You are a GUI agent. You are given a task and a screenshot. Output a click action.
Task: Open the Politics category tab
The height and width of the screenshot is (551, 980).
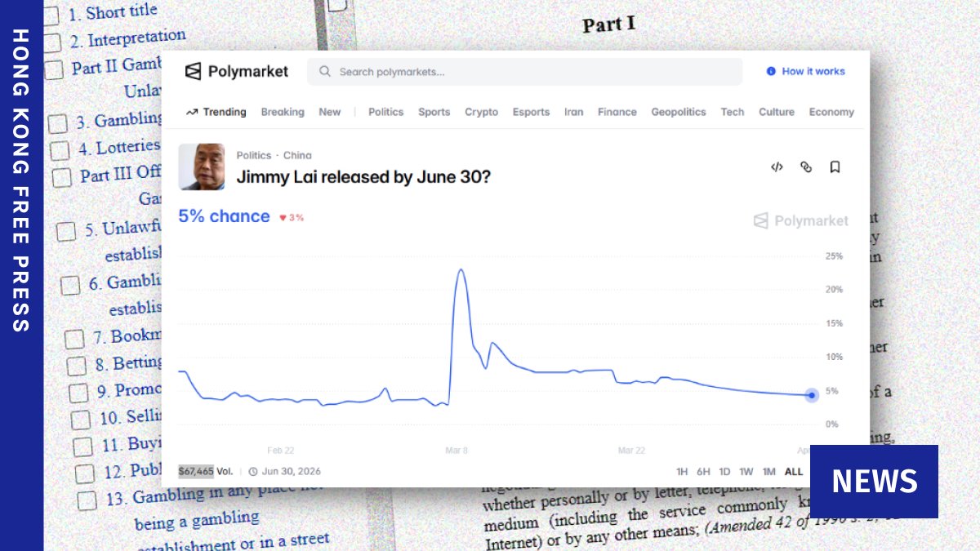coord(385,113)
